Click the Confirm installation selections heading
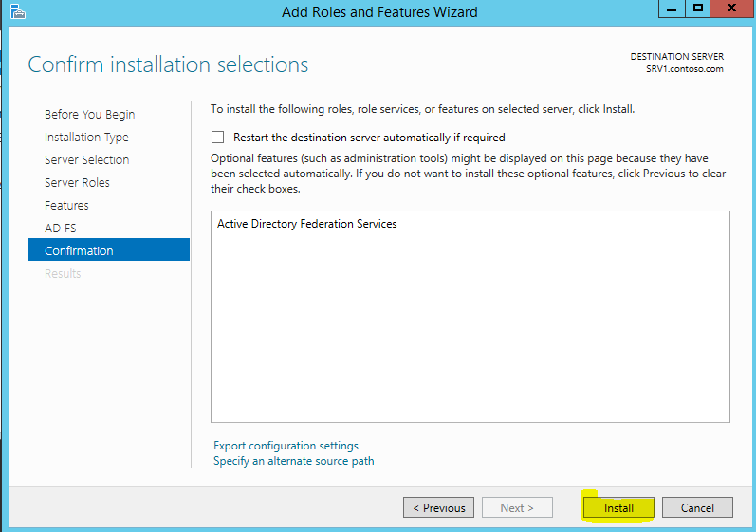 168,64
